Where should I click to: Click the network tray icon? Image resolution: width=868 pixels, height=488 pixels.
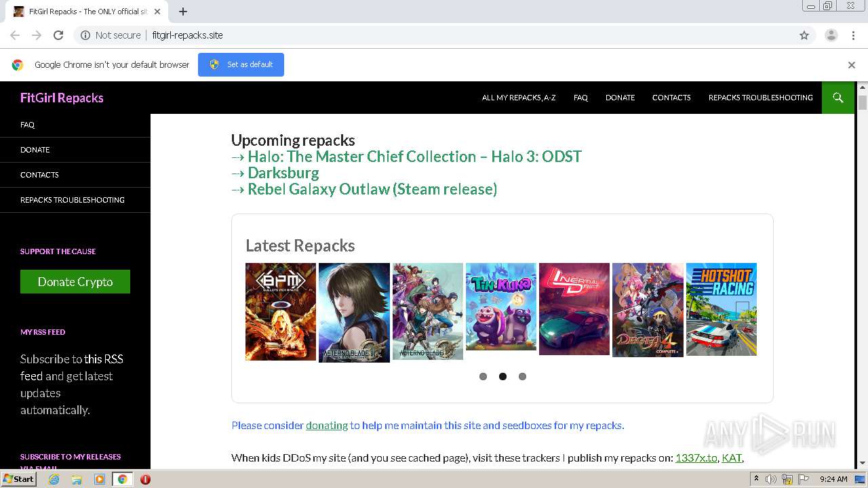[x=787, y=479]
